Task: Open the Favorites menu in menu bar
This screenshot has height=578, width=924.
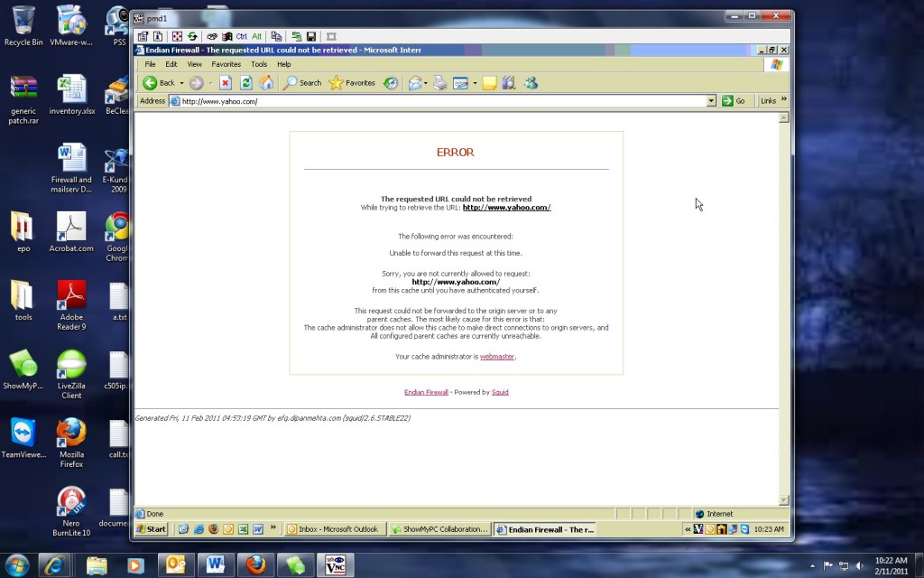Action: (226, 64)
